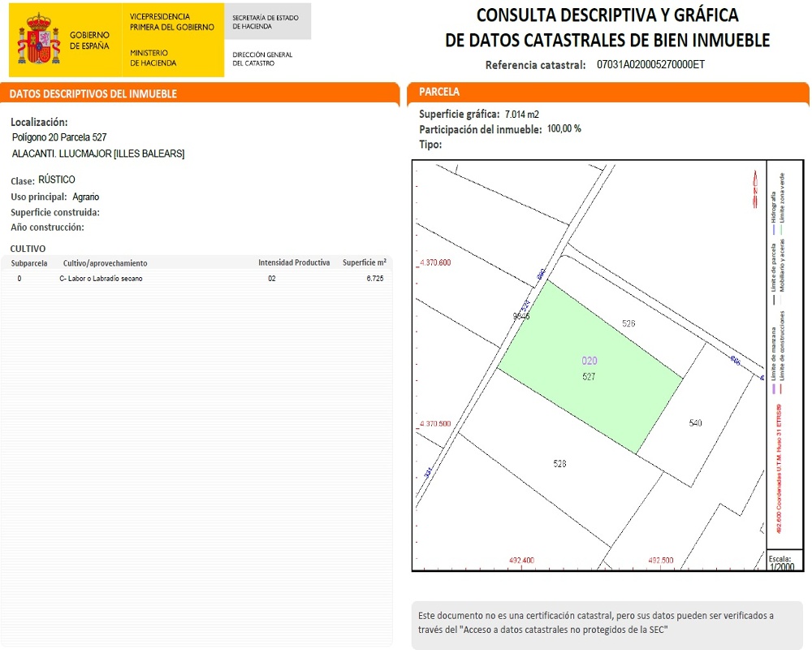Click the 'Subparcela' column header
The image size is (812, 650).
tap(29, 263)
